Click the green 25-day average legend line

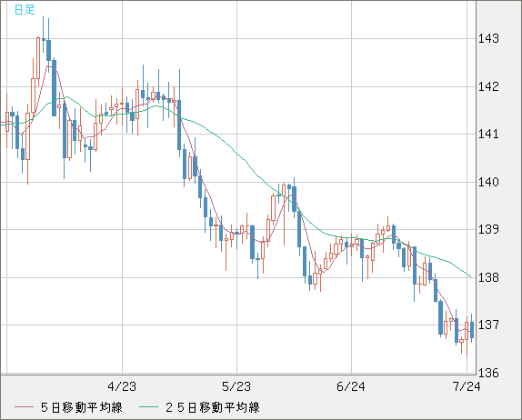click(148, 407)
